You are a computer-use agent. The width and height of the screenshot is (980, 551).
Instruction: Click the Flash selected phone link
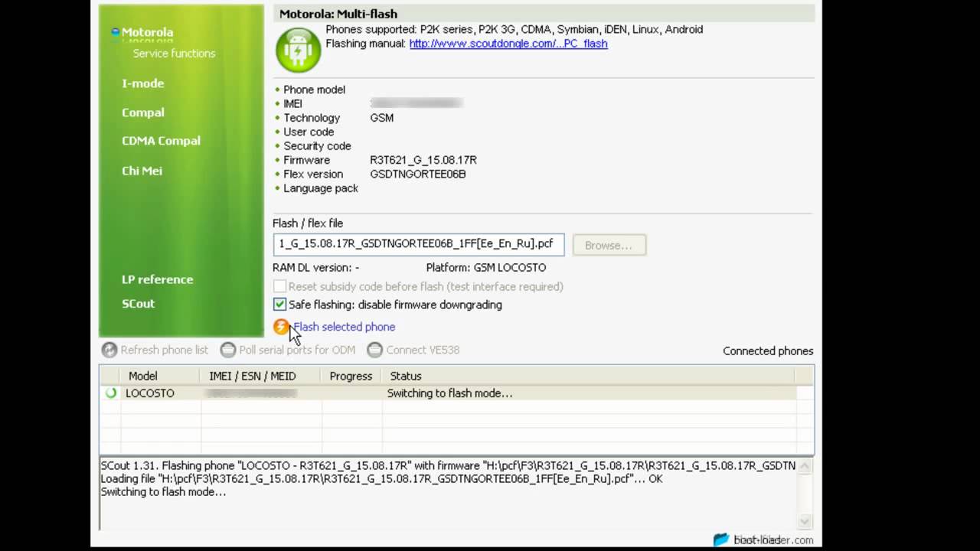tap(344, 327)
